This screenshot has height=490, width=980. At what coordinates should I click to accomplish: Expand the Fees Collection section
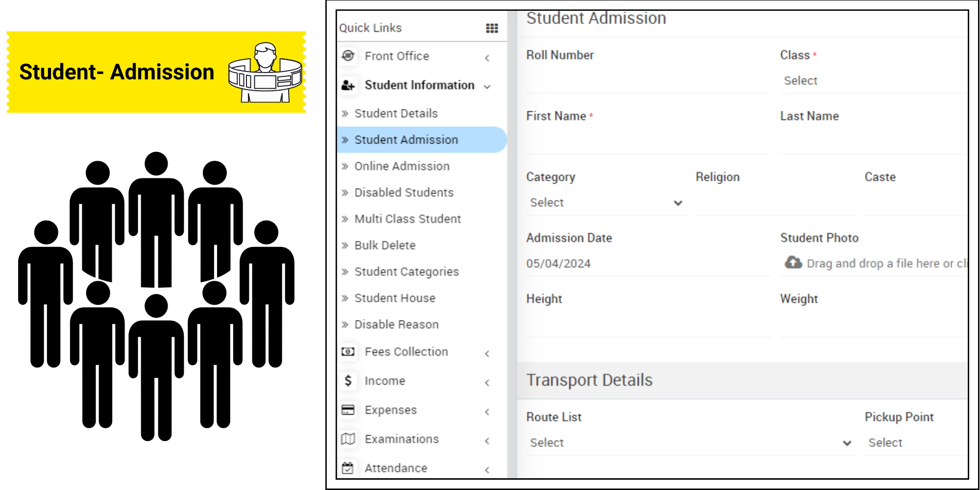[x=487, y=353]
